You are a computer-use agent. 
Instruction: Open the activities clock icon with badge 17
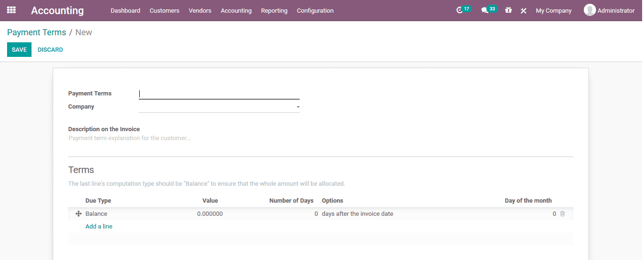[460, 10]
